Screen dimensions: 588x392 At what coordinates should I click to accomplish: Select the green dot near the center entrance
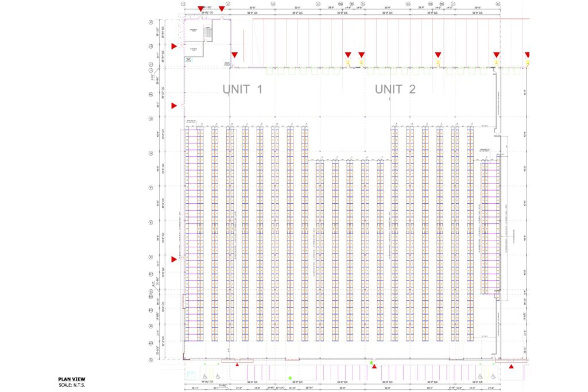click(372, 363)
